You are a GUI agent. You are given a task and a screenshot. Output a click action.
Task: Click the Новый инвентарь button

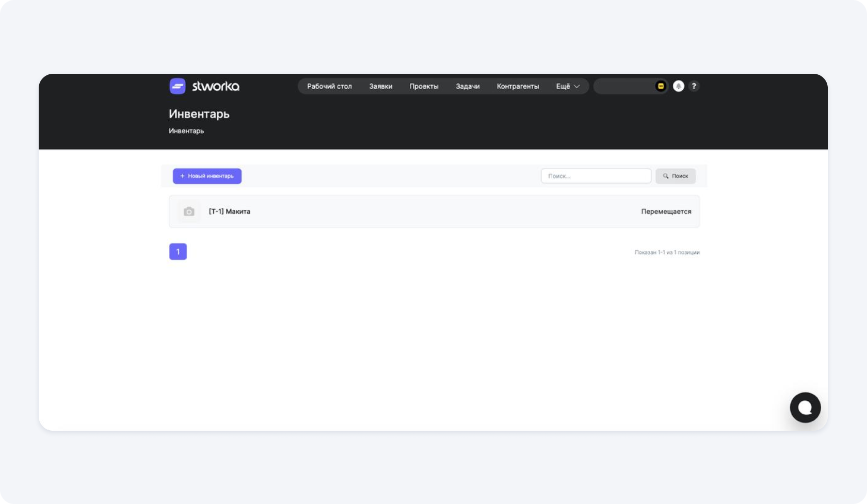coord(207,176)
